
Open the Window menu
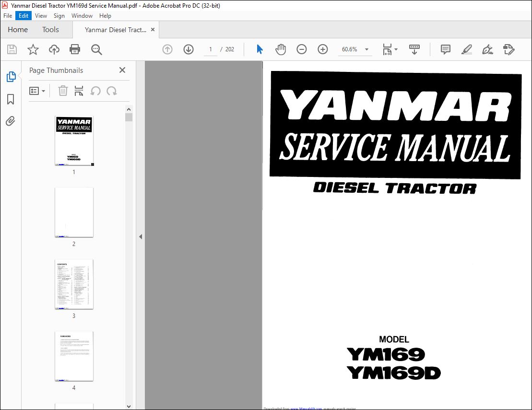coord(82,16)
